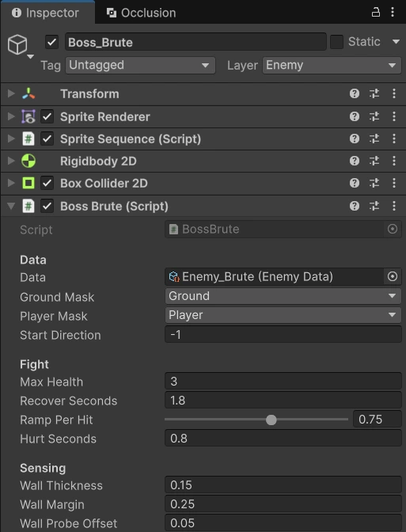Viewport: 406px width, 532px height.
Task: Open Transform presets icon
Action: 374,93
